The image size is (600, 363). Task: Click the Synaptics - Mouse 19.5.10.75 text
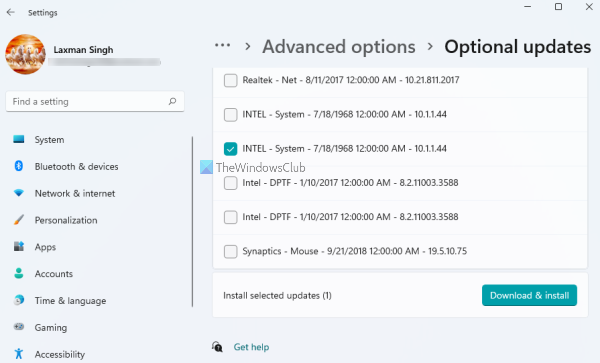point(355,251)
